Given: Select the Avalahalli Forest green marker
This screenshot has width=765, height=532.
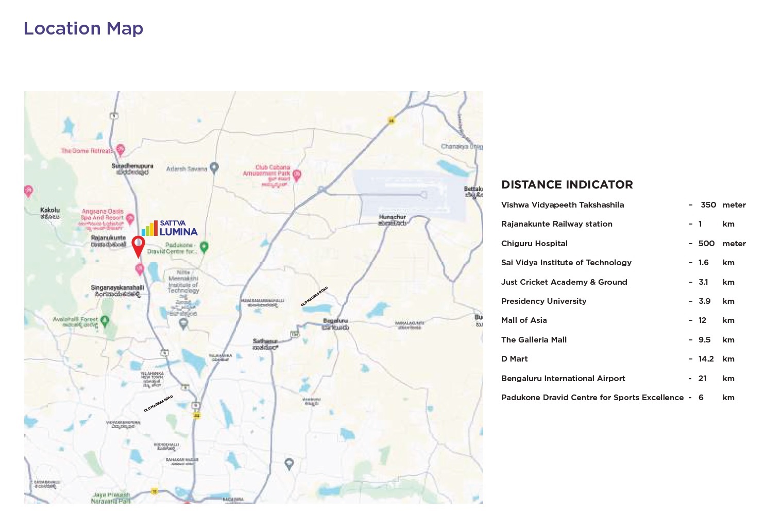Looking at the screenshot, I should (105, 321).
